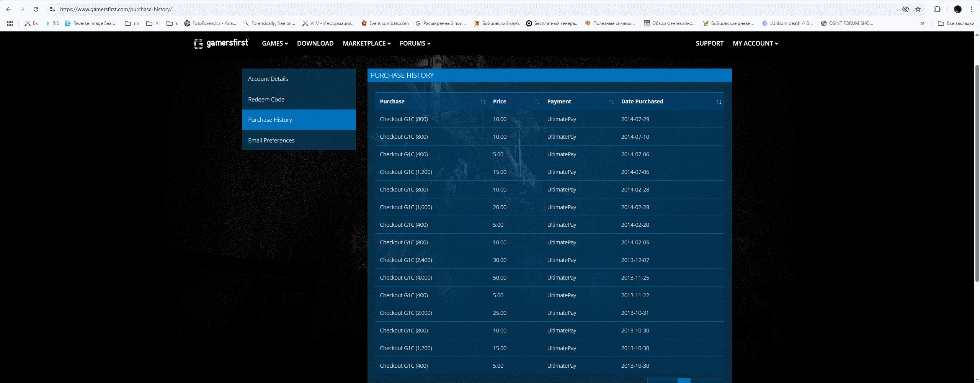Sort table by Payment column

(580, 101)
